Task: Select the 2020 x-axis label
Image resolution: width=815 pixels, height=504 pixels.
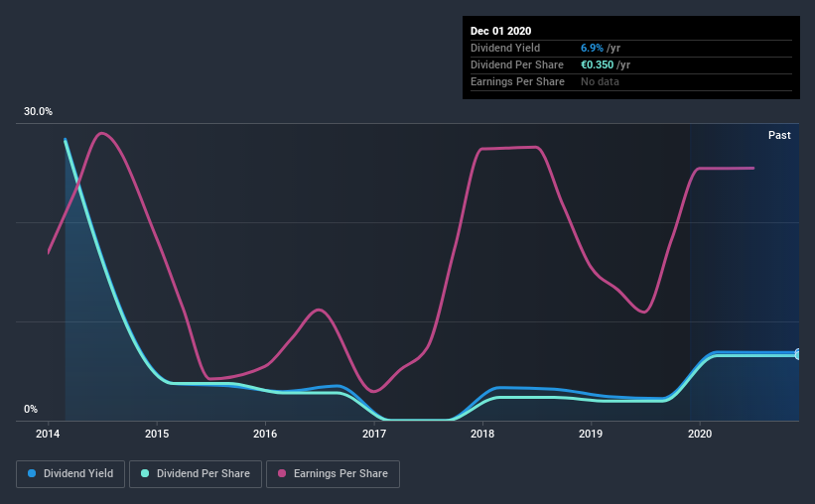Action: (700, 434)
